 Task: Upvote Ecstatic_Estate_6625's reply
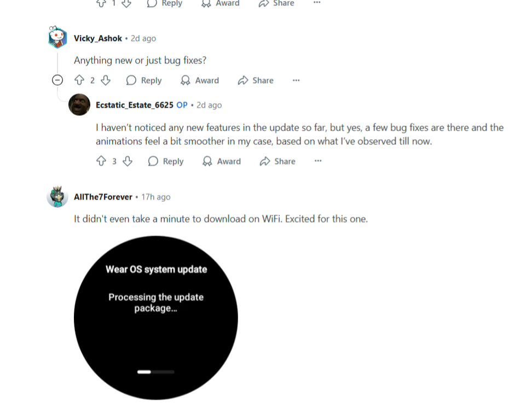pyautogui.click(x=101, y=161)
